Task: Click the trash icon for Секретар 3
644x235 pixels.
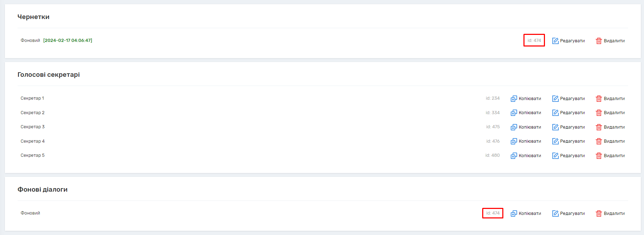Action: point(599,127)
